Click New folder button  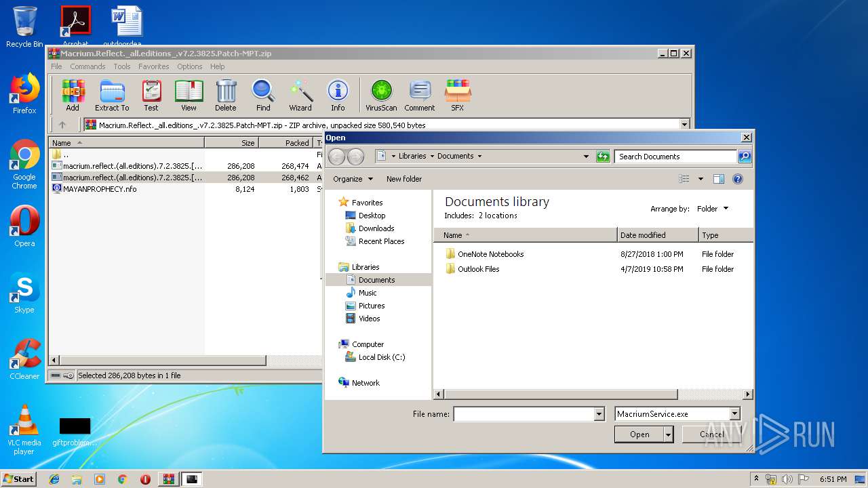404,179
